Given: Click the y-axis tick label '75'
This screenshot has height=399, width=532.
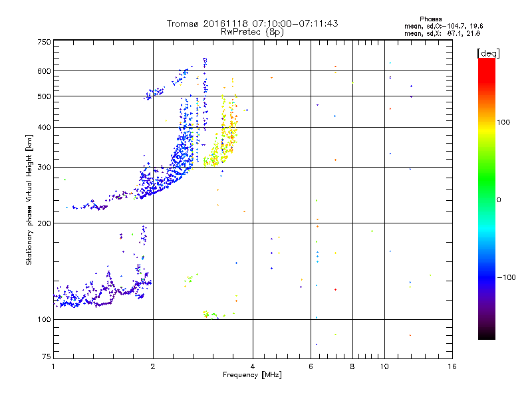Looking at the screenshot, I should (x=47, y=356).
